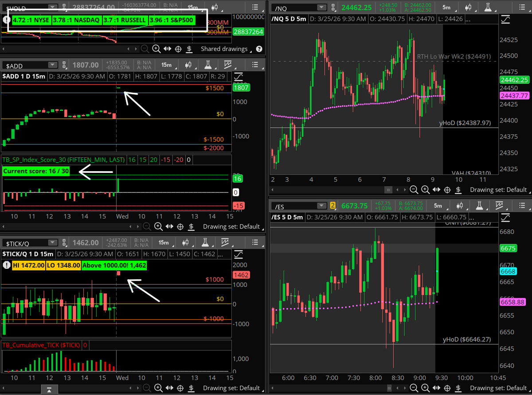Toggle the dollar price icon under the /NQ chart
The width and height of the screenshot is (532, 395).
458,190
